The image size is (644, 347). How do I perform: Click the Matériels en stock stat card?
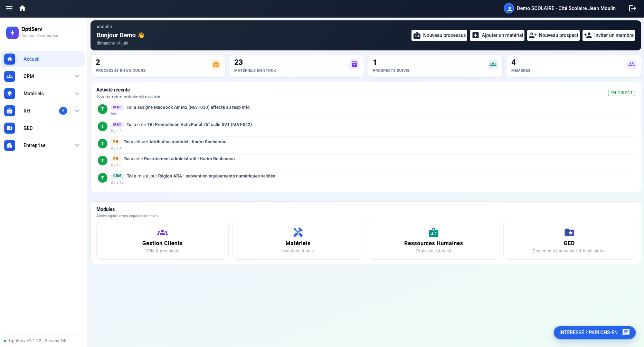point(296,66)
